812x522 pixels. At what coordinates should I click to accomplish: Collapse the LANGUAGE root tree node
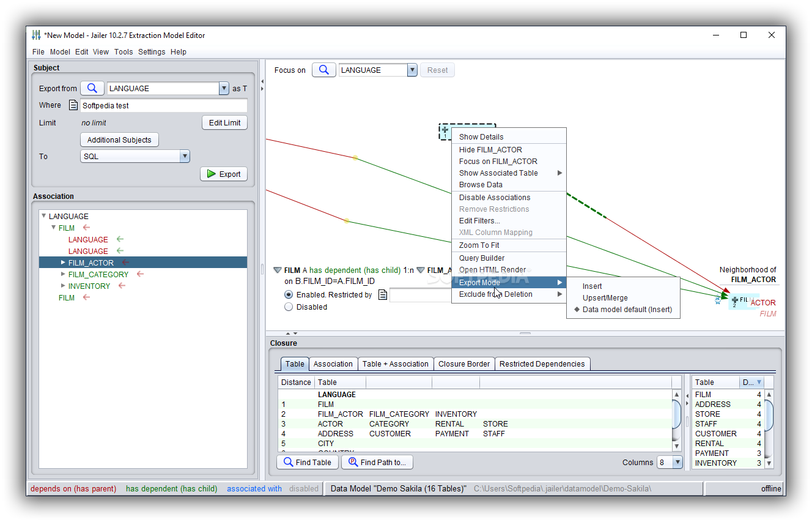pyautogui.click(x=44, y=216)
